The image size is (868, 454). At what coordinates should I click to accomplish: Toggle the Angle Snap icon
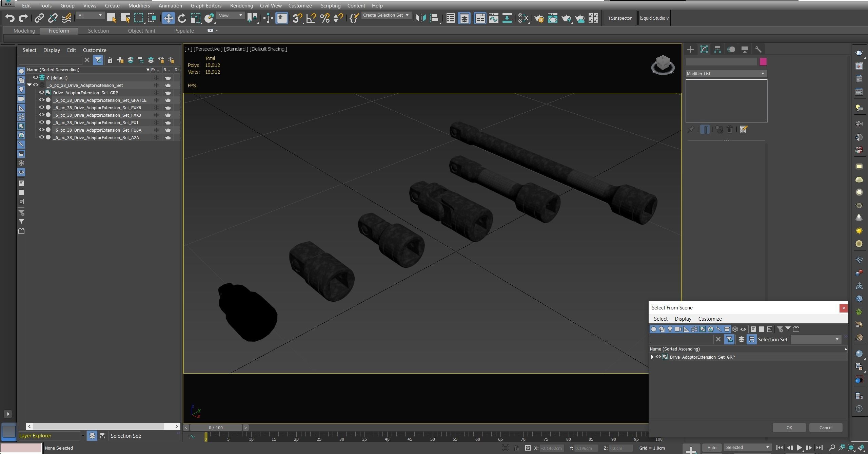(311, 18)
